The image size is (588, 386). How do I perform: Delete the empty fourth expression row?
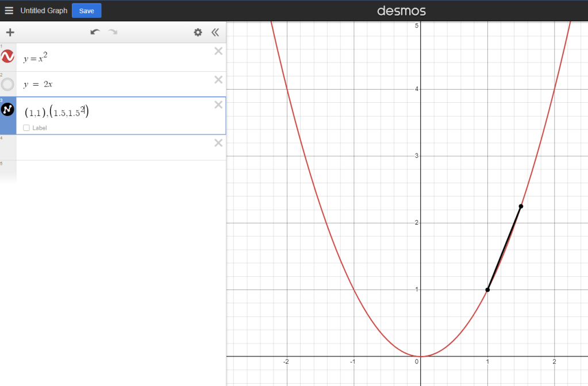pyautogui.click(x=218, y=143)
